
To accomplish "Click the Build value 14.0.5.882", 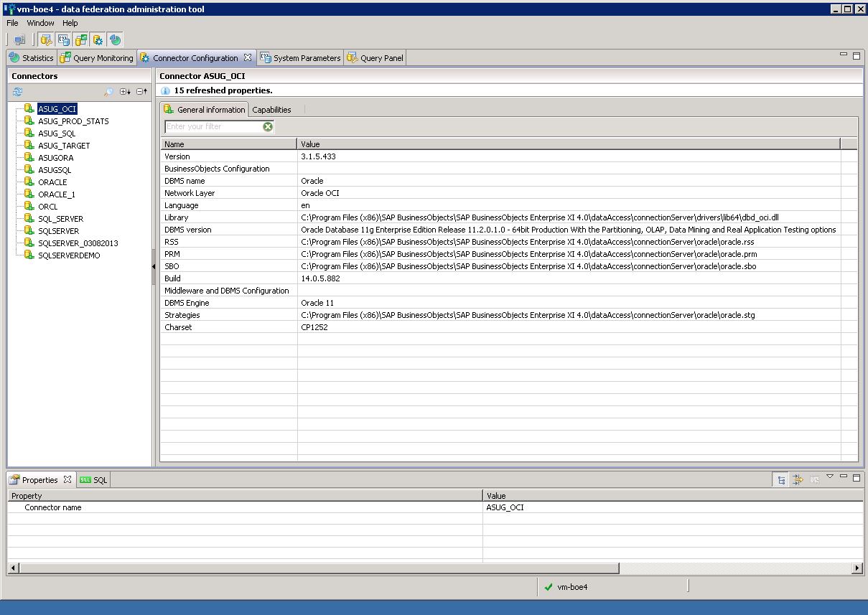I will (320, 278).
